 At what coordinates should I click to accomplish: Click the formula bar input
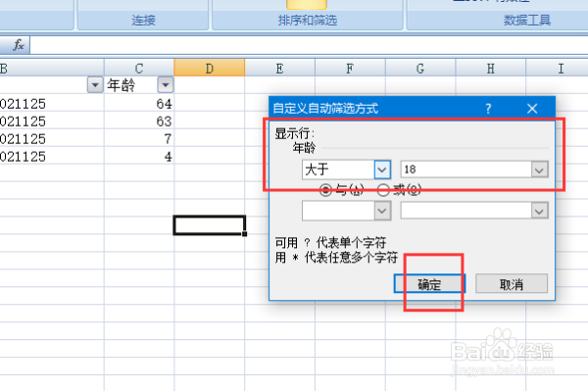[309, 45]
